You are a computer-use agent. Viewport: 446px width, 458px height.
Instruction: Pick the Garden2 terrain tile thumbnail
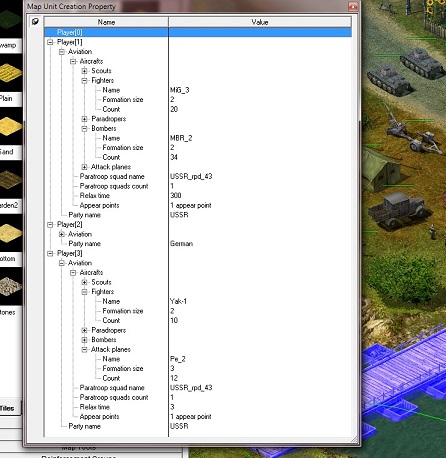(11, 180)
